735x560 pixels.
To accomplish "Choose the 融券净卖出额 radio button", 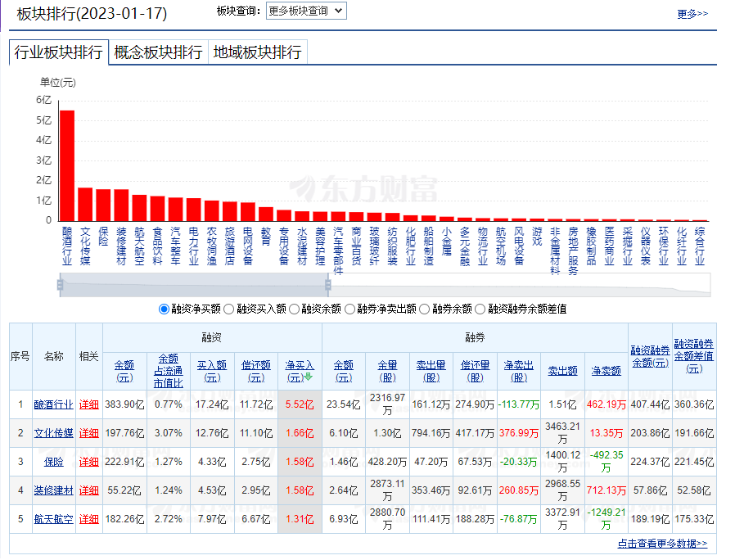I will [x=349, y=309].
